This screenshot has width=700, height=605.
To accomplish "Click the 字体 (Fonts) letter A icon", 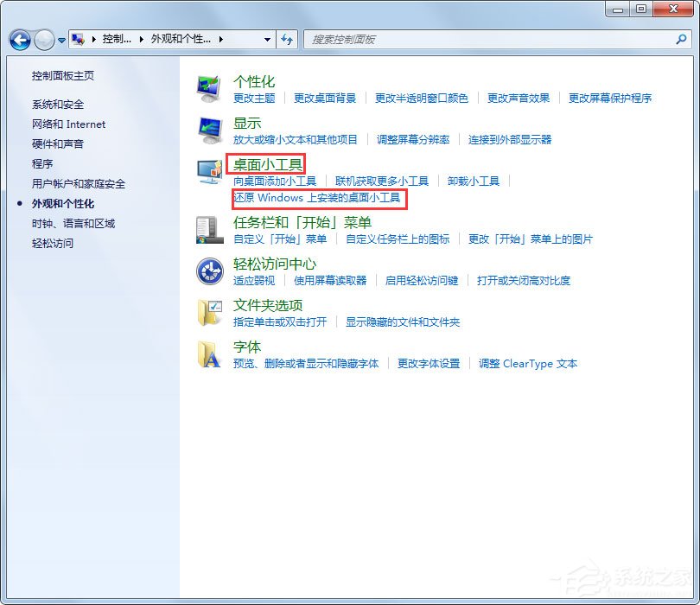I will click(x=207, y=354).
